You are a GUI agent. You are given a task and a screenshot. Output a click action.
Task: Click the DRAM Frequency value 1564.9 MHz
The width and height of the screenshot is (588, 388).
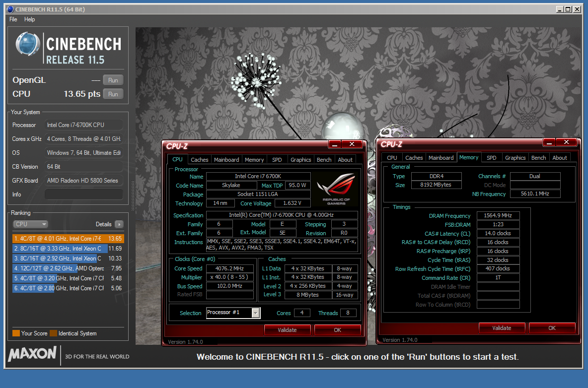[498, 215]
